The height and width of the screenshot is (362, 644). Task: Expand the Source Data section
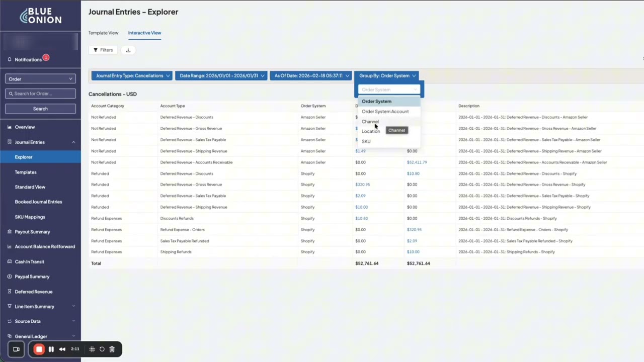[x=73, y=321]
